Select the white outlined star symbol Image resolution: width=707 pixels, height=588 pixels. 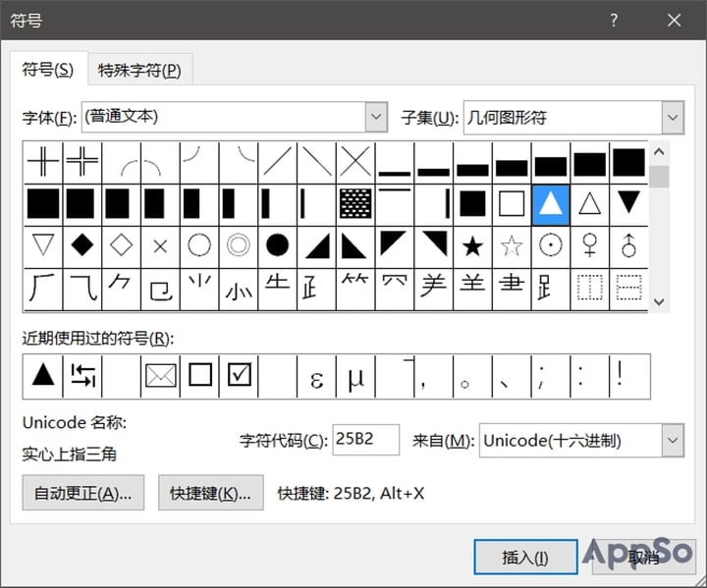pos(512,244)
